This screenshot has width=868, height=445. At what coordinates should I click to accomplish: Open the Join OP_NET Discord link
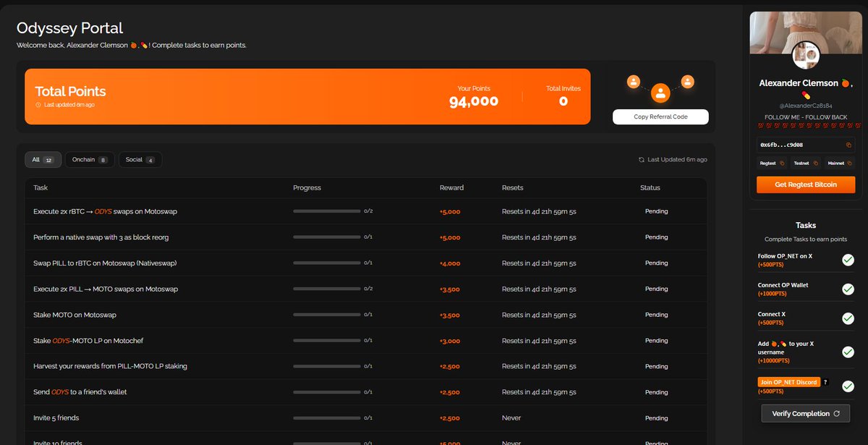(790, 382)
